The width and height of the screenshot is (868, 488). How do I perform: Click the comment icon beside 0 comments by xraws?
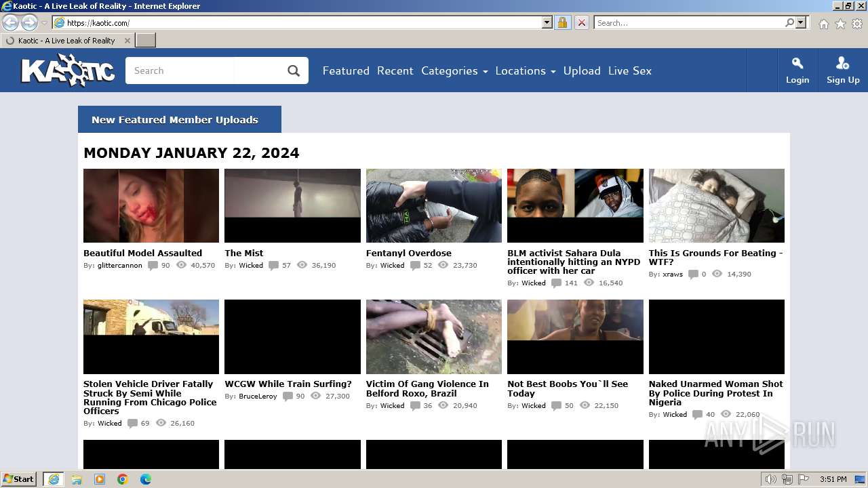[x=693, y=274]
